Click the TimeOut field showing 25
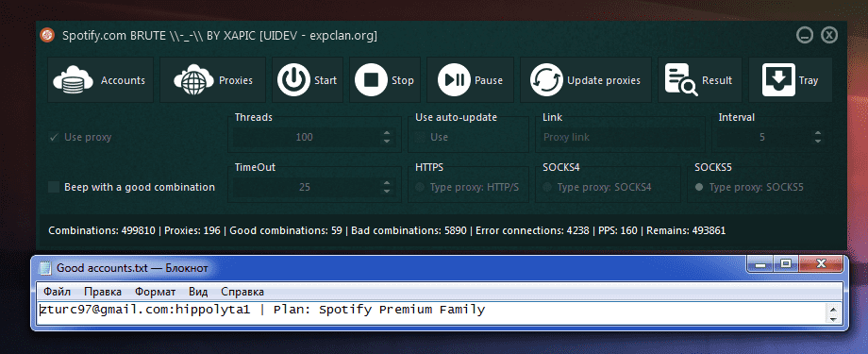The height and width of the screenshot is (354, 868). click(x=305, y=187)
